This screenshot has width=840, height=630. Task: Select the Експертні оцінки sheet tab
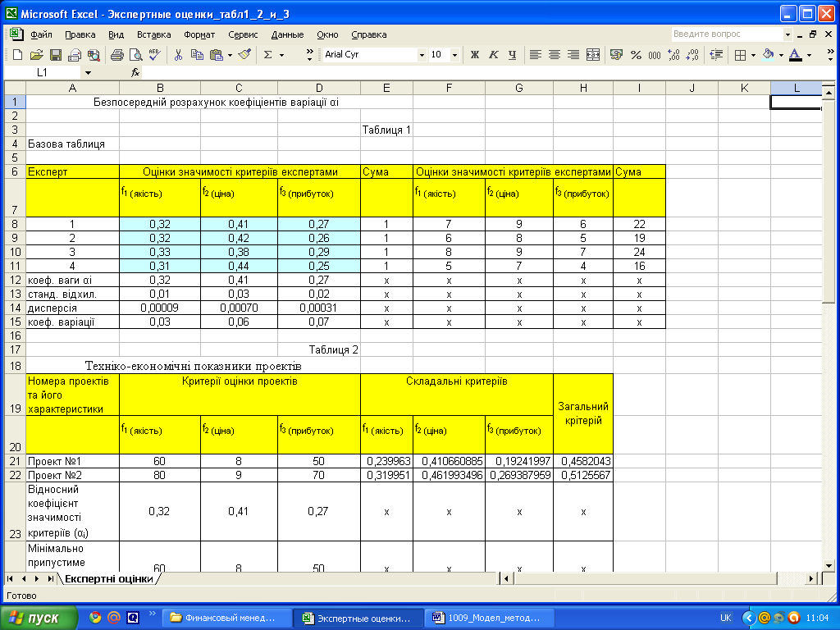click(109, 579)
